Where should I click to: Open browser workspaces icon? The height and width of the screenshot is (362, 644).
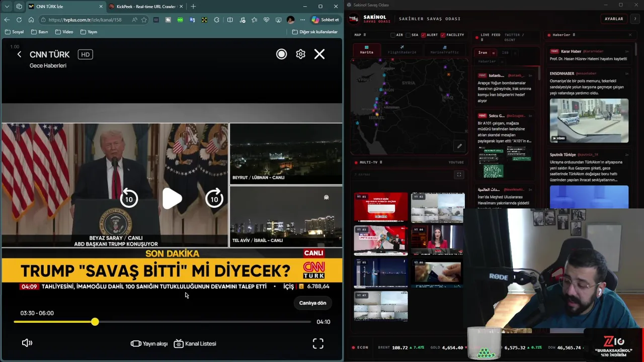pos(19,7)
